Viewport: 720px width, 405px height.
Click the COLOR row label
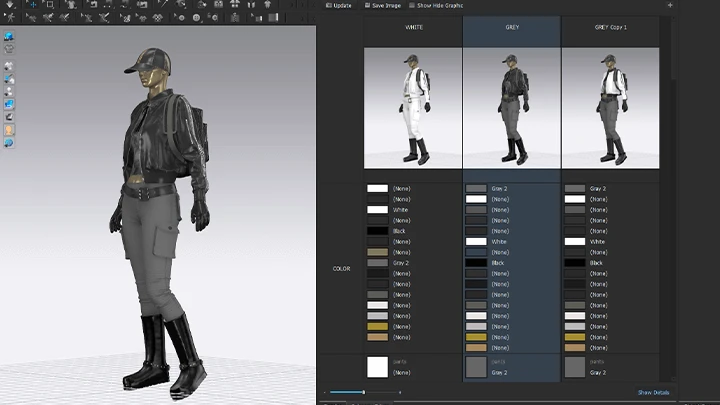click(x=341, y=269)
